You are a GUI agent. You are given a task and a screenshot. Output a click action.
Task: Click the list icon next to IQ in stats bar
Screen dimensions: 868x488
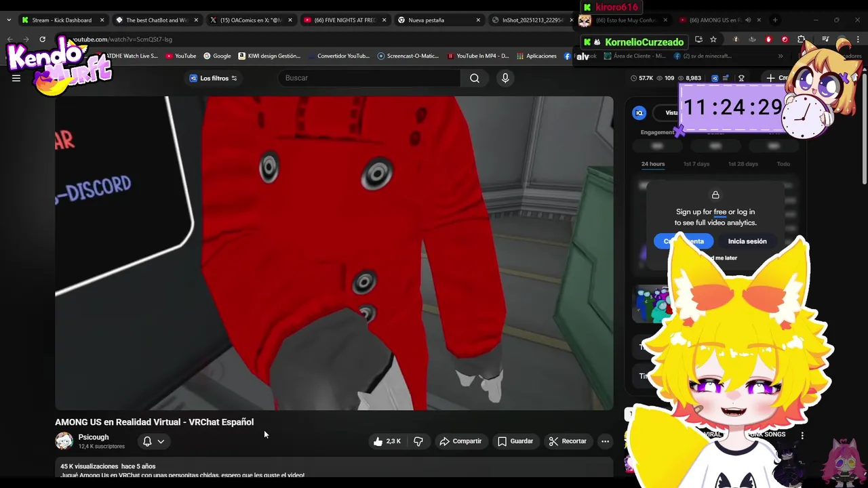[x=726, y=78]
